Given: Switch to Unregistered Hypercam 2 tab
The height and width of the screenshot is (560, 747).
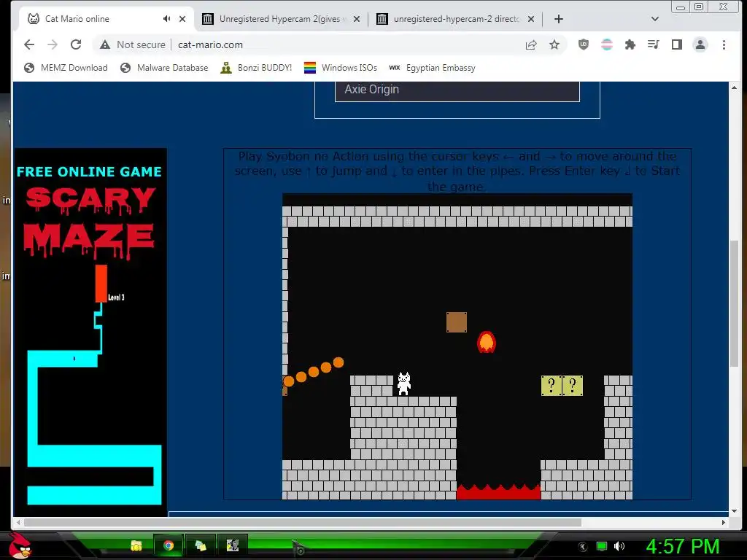Looking at the screenshot, I should tap(280, 19).
